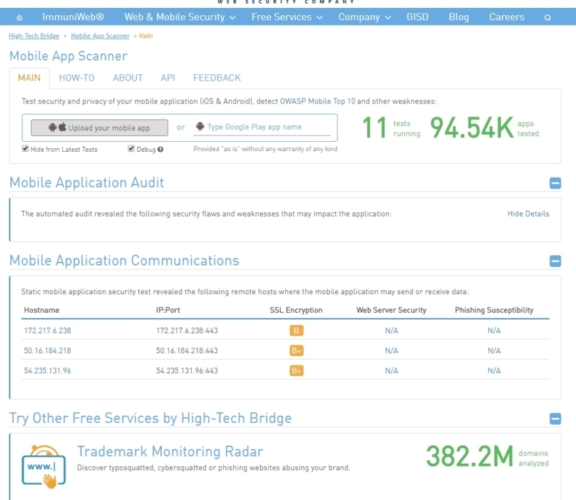Open Mobile App Scanner breadcrumb link

pyautogui.click(x=100, y=36)
